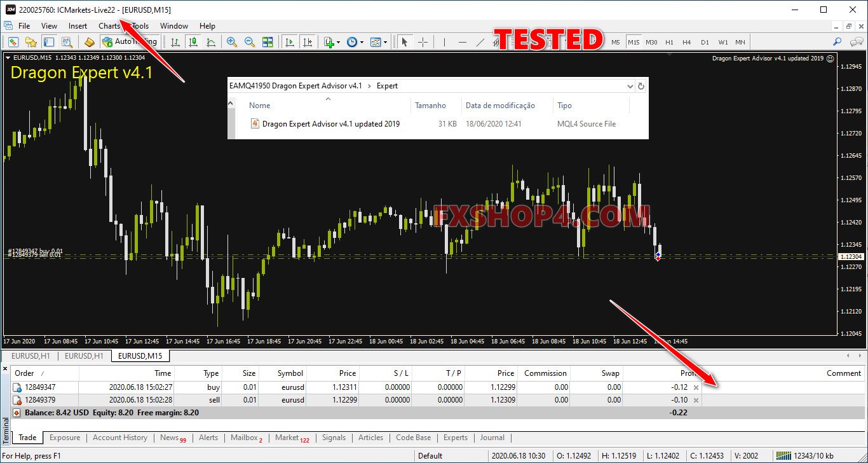Open the Market Watch panel
Screen dimensions: 868x463
point(13,42)
